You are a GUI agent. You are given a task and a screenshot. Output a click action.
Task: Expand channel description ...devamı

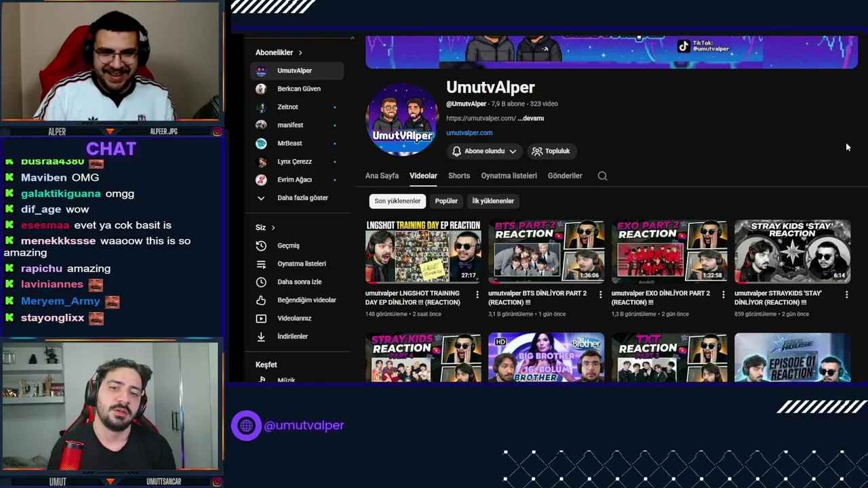pyautogui.click(x=530, y=118)
